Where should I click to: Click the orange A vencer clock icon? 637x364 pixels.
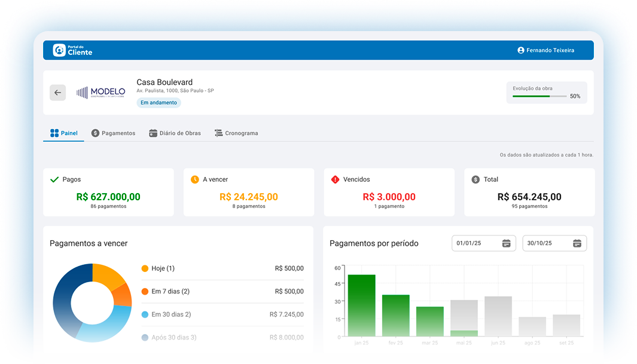tap(194, 179)
